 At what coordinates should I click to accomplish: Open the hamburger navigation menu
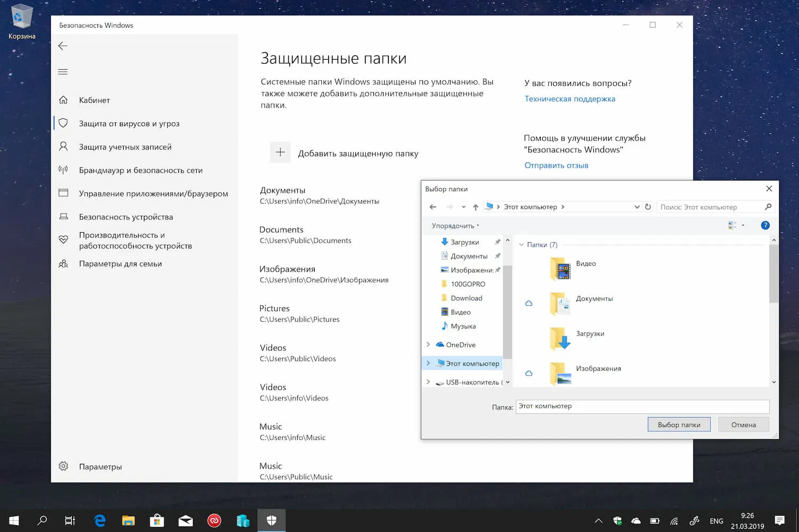62,71
